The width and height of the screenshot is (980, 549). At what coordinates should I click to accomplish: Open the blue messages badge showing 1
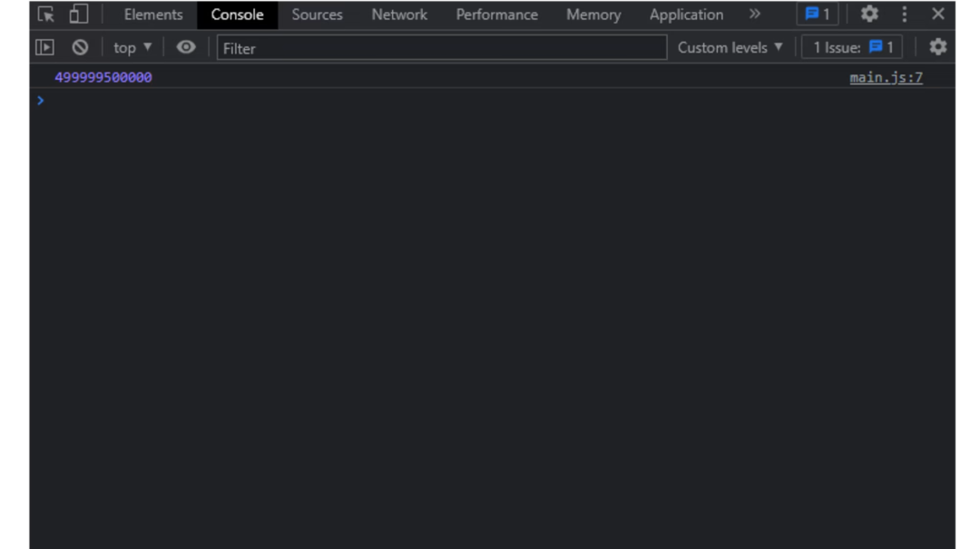[x=817, y=15]
